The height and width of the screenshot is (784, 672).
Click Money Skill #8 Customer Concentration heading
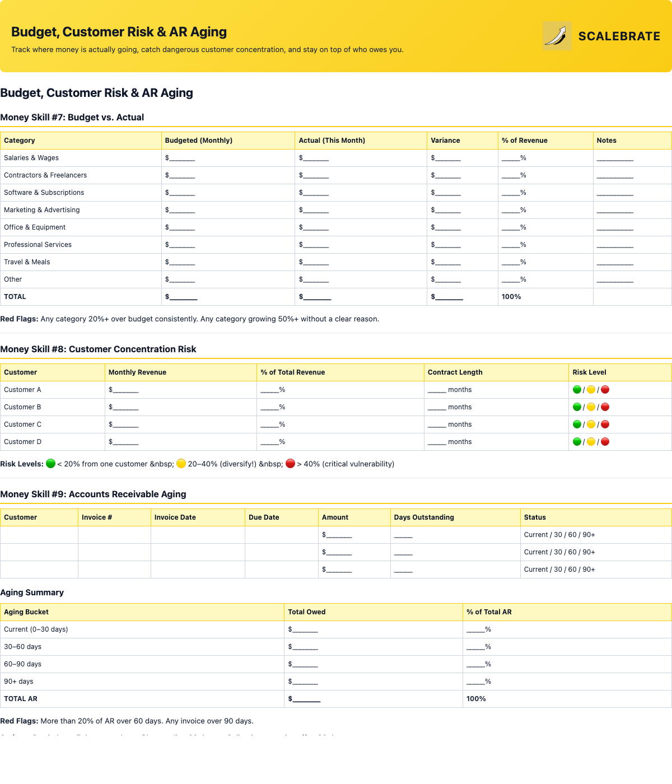pyautogui.click(x=98, y=349)
